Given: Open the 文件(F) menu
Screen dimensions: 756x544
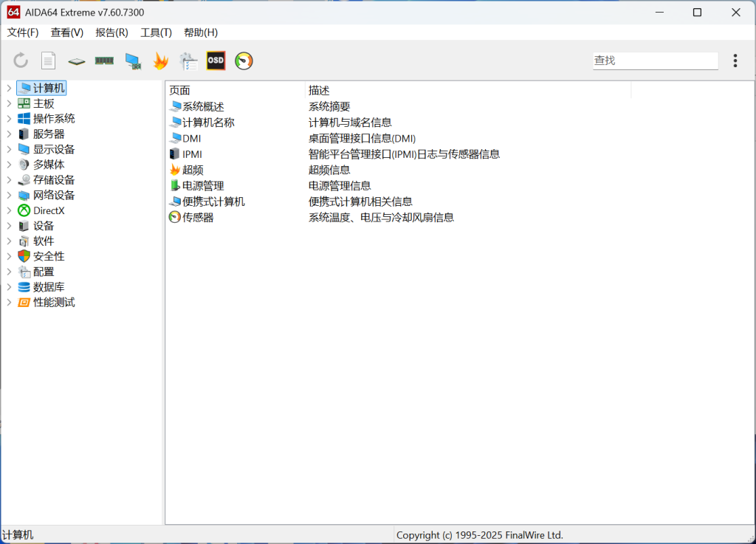Looking at the screenshot, I should click(23, 32).
